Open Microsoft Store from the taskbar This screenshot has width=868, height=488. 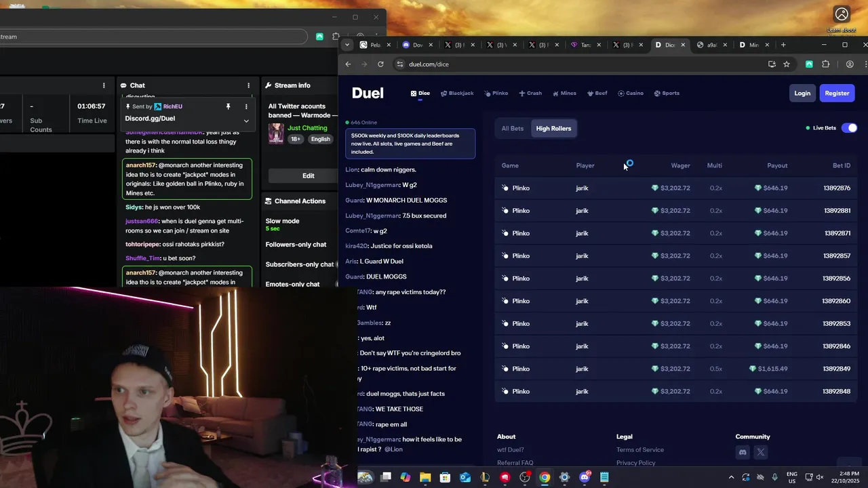click(445, 477)
